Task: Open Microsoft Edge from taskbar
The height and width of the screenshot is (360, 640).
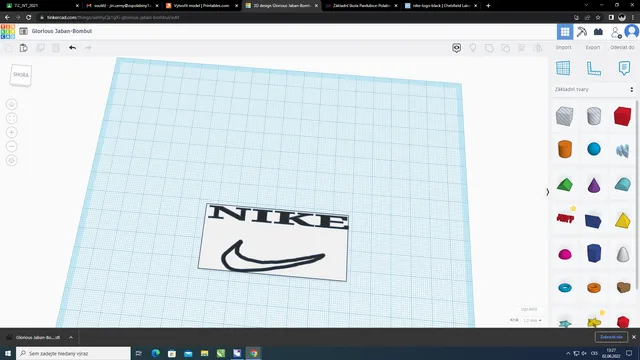Action: pyautogui.click(x=156, y=353)
